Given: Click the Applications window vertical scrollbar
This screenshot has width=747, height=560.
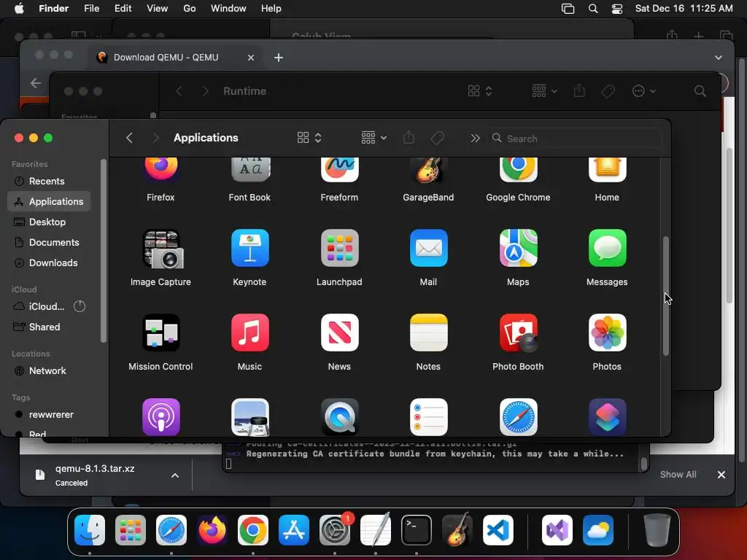Looking at the screenshot, I should pyautogui.click(x=666, y=296).
